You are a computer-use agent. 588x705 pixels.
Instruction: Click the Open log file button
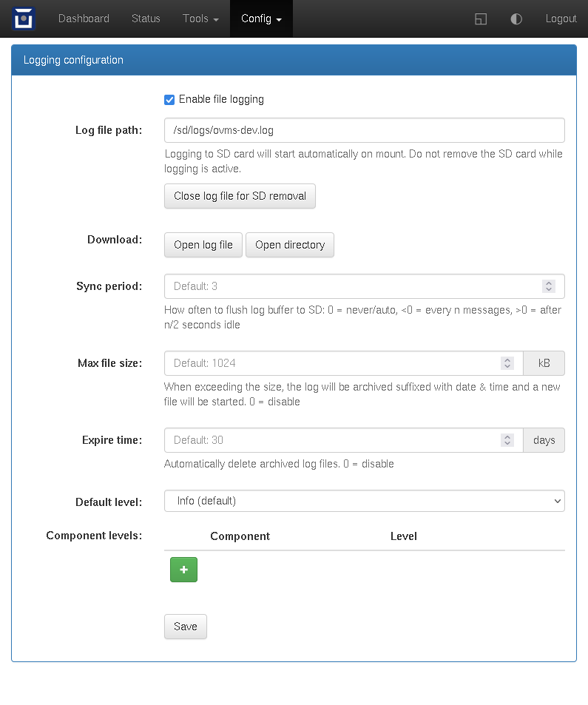click(203, 245)
